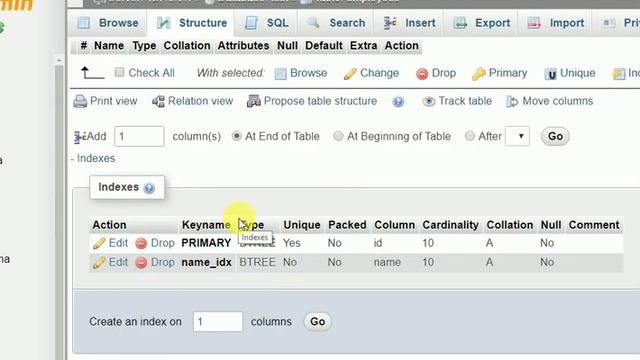Click Move columns

(x=549, y=101)
